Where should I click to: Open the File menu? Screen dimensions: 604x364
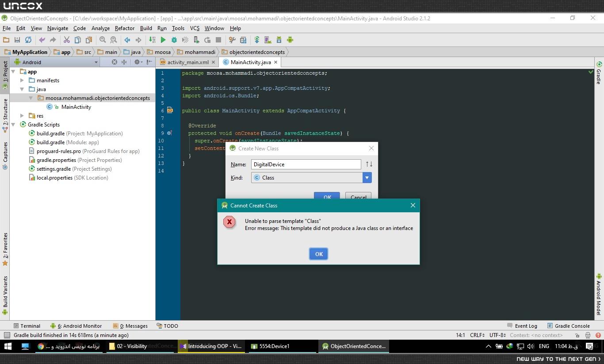(7, 28)
